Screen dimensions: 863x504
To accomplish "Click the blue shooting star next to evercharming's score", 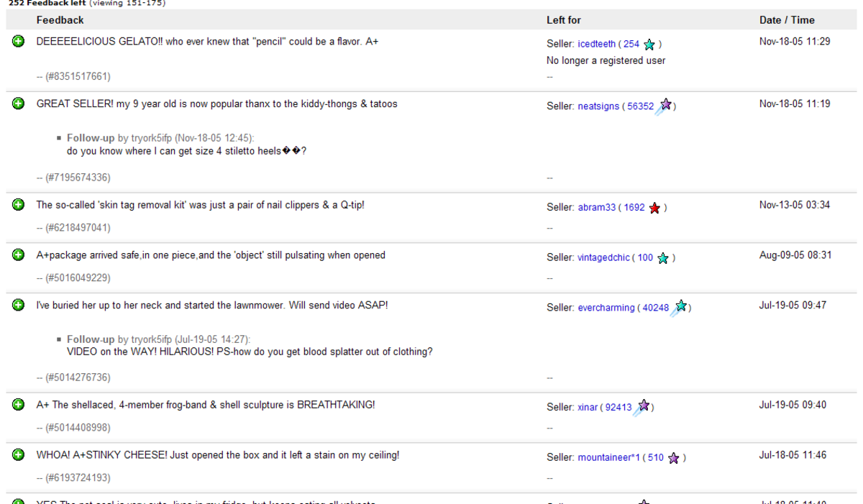I will tap(679, 306).
